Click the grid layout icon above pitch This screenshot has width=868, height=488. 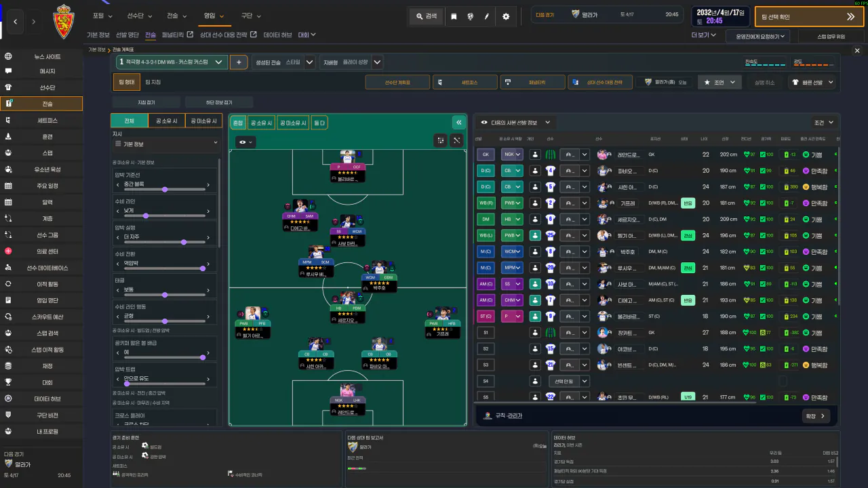[x=441, y=140]
